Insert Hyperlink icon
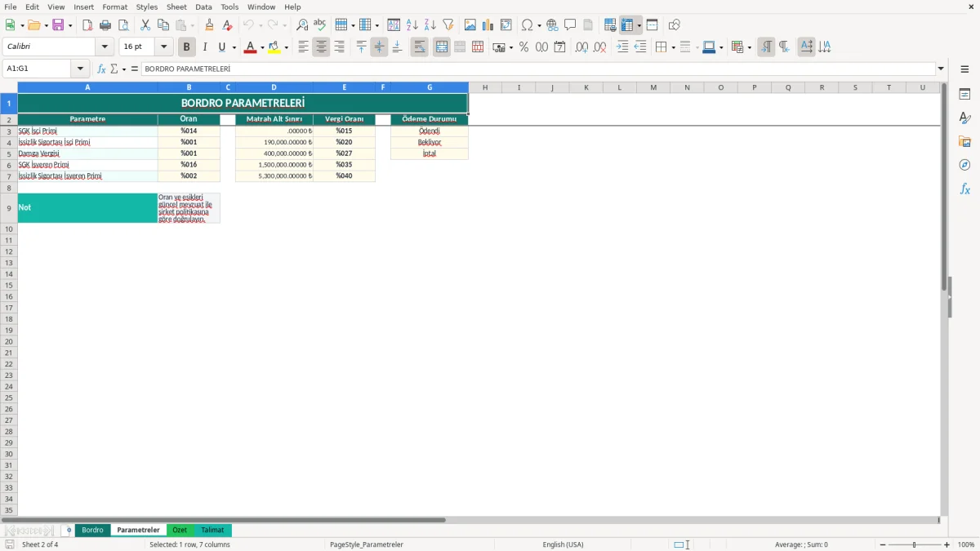The width and height of the screenshot is (980, 551). tap(553, 25)
